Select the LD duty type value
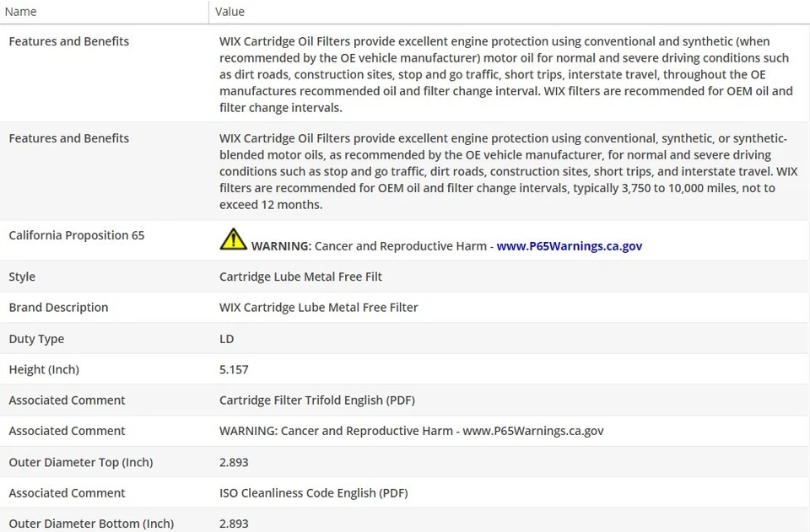The width and height of the screenshot is (810, 532). coord(227,339)
